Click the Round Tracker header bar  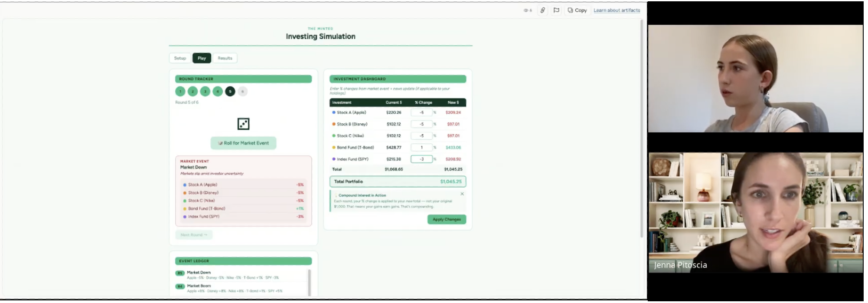click(x=243, y=79)
